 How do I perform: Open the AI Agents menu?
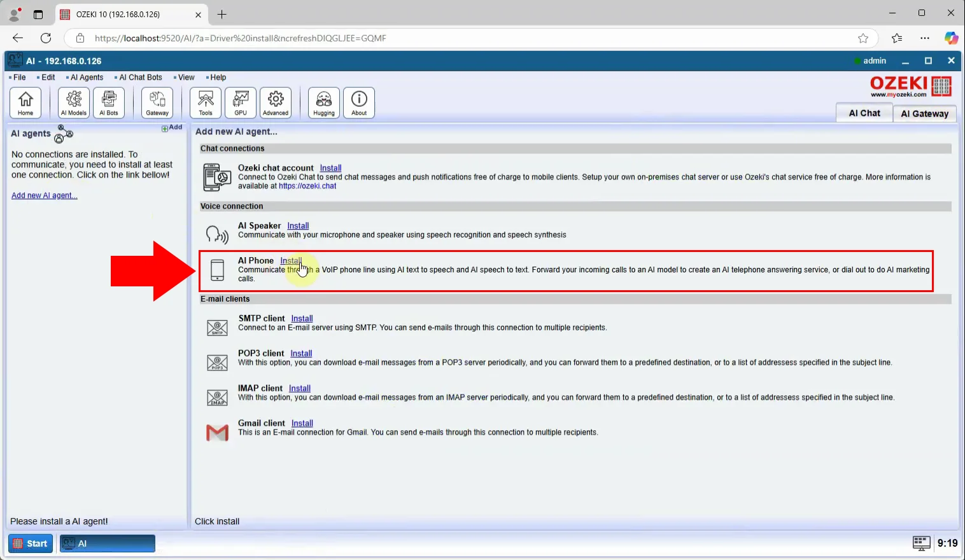(86, 78)
